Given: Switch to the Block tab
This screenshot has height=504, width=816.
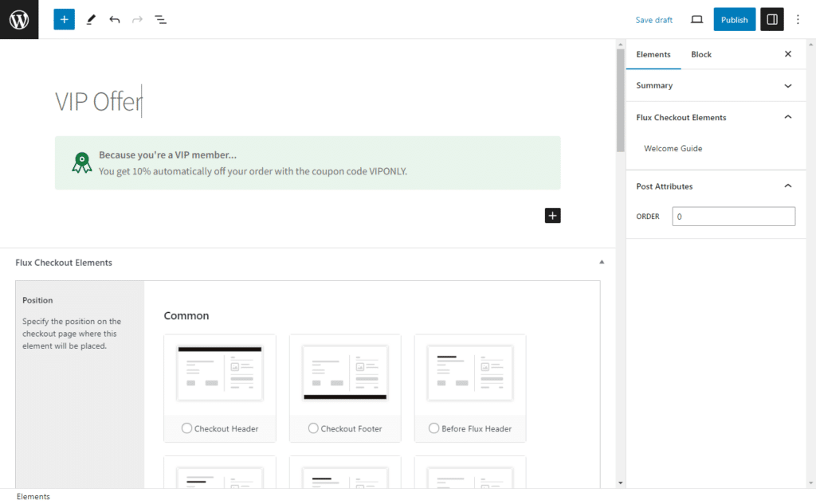Looking at the screenshot, I should 701,54.
